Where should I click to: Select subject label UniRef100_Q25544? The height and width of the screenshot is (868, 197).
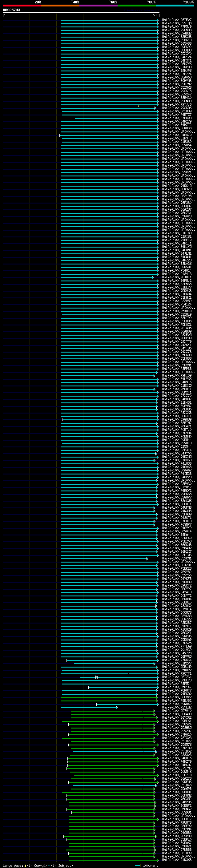177,446
